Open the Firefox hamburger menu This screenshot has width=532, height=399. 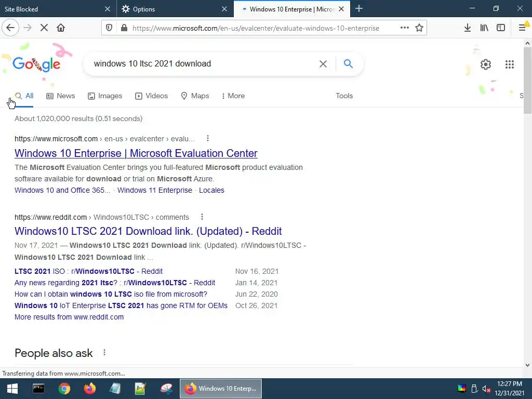[x=523, y=28]
